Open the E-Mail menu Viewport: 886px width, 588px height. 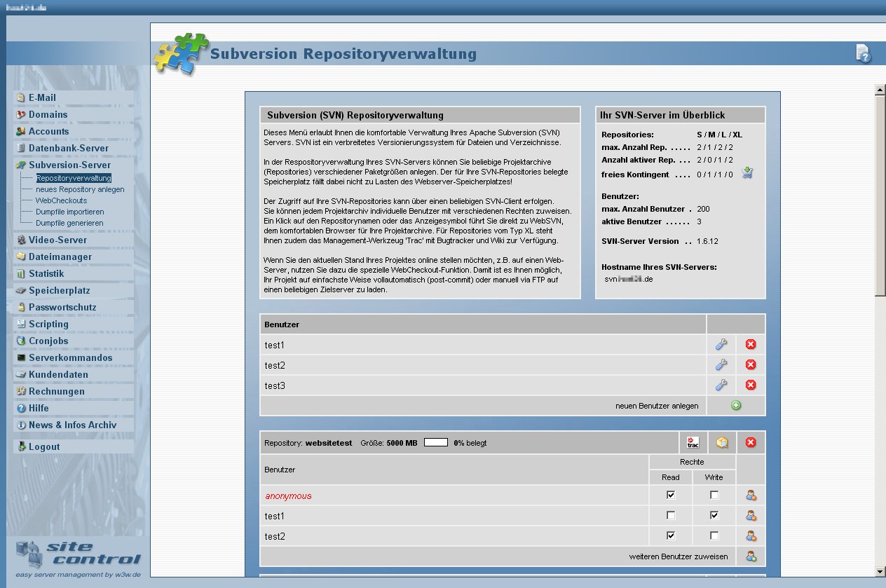74,97
